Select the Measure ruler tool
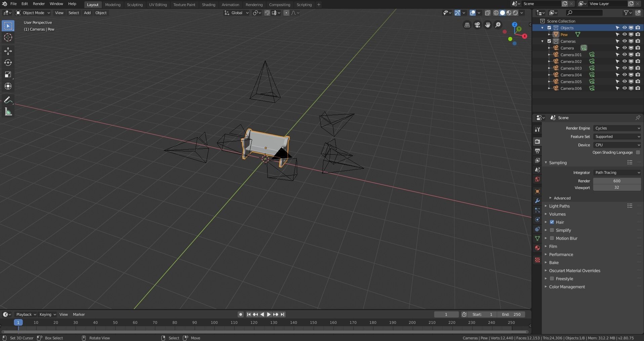Screen dimensions: 644x341 8,112
